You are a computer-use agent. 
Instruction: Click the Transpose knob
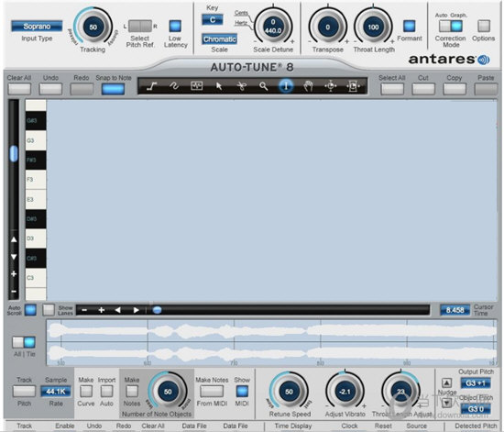(327, 27)
